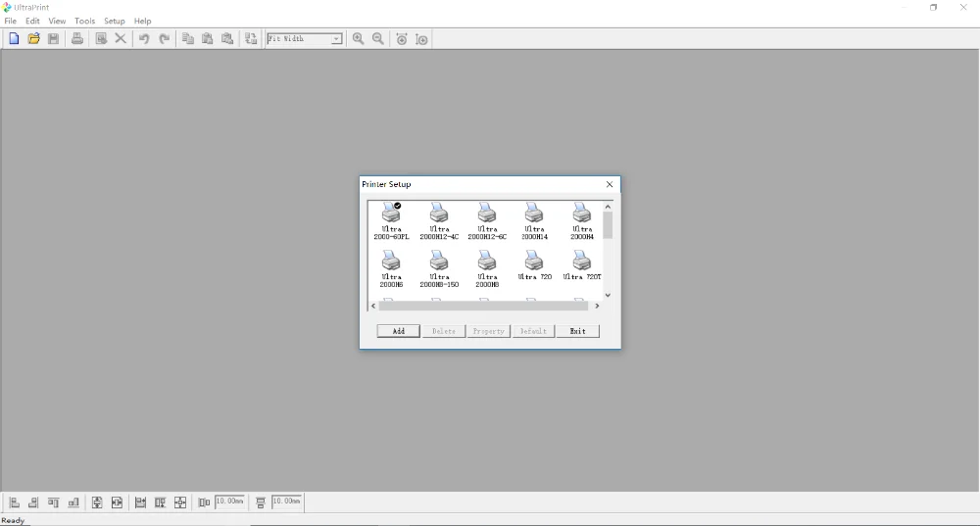Click the rotate/swap icon beside Fit Width
The height and width of the screenshot is (526, 980).
tap(251, 39)
